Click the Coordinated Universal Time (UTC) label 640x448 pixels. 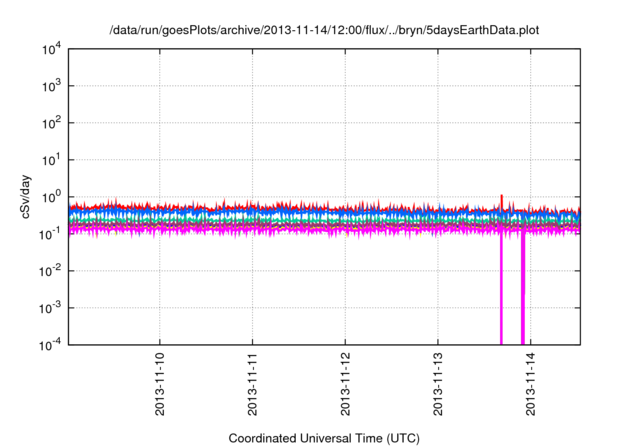[x=324, y=438]
